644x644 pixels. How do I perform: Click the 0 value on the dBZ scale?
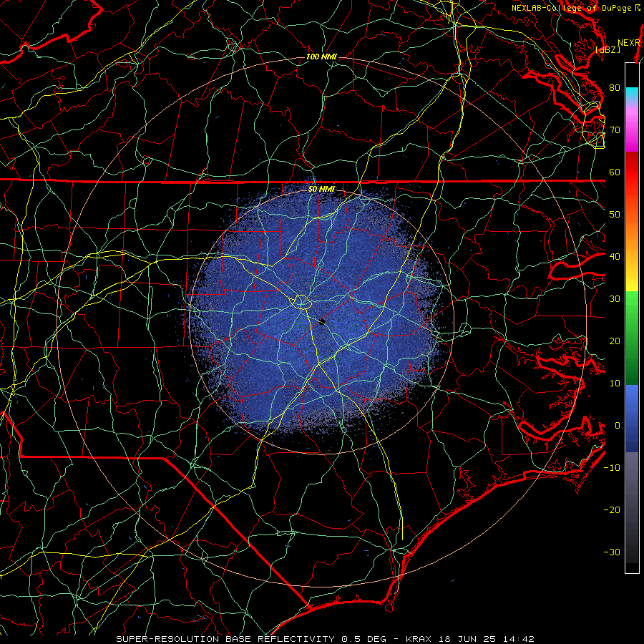click(618, 426)
